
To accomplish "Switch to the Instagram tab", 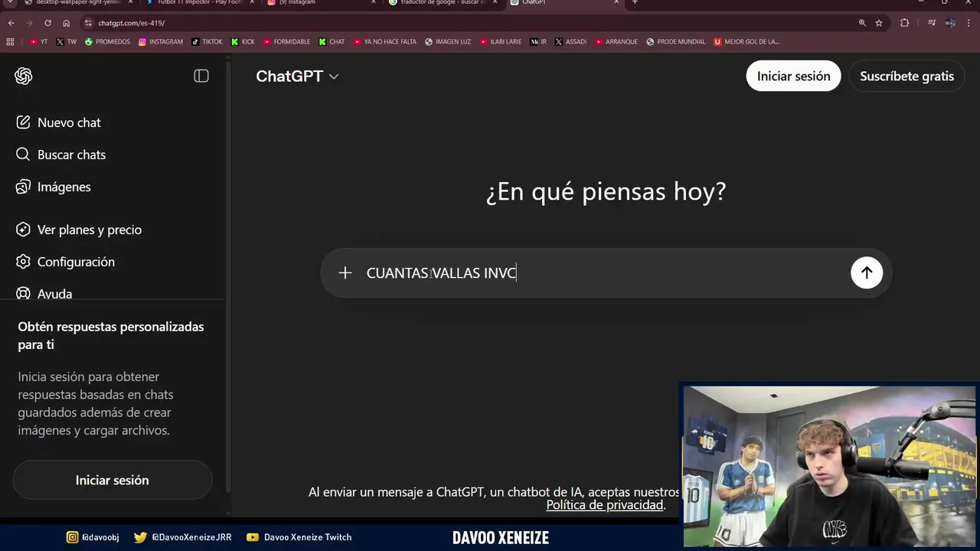I will (320, 2).
